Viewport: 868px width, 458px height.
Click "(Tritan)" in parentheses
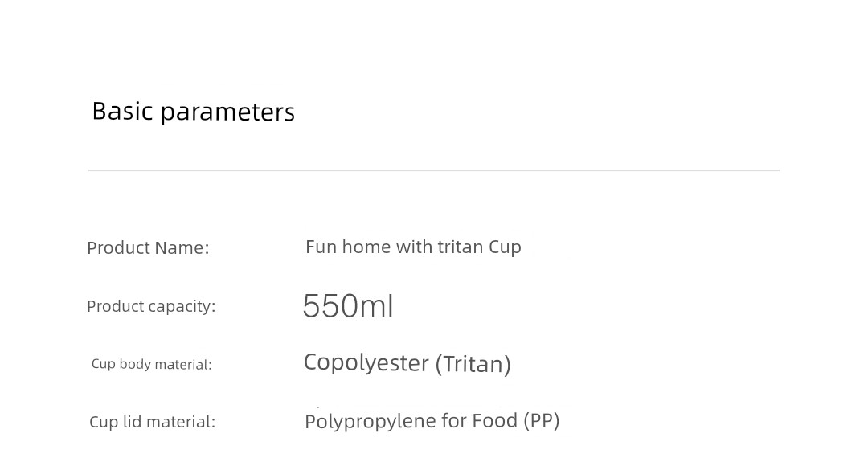pos(473,364)
